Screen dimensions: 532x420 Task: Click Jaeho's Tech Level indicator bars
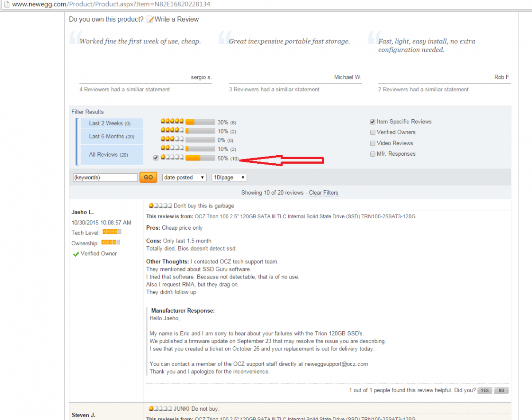112,232
